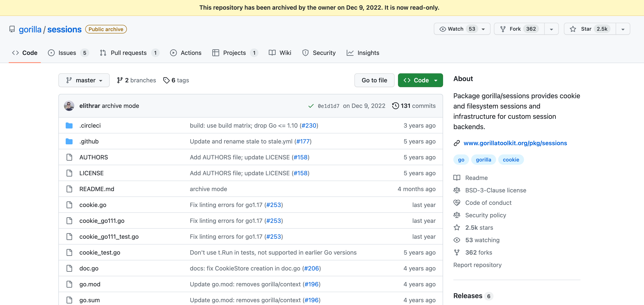Click the Go to file button
This screenshot has width=644, height=305.
[374, 80]
